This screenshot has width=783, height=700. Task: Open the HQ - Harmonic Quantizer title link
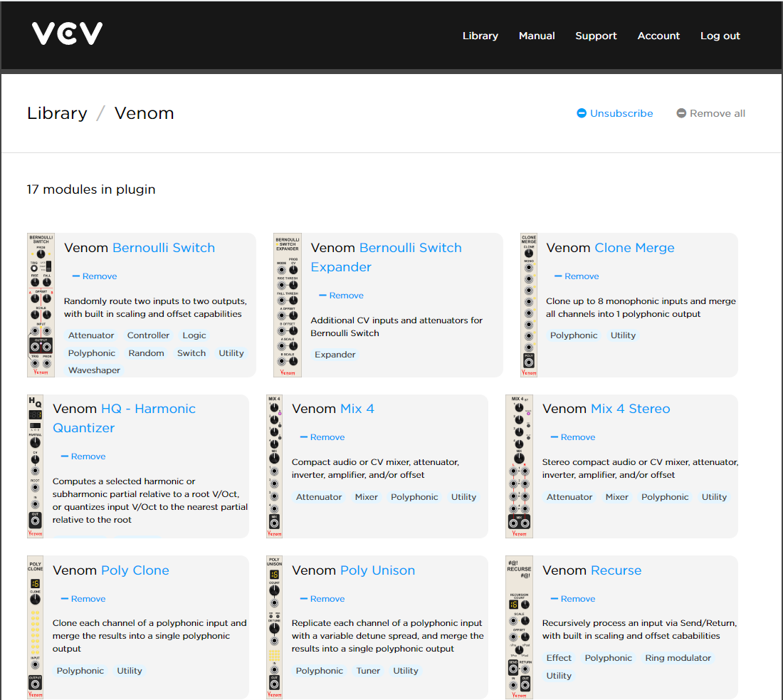tap(124, 418)
